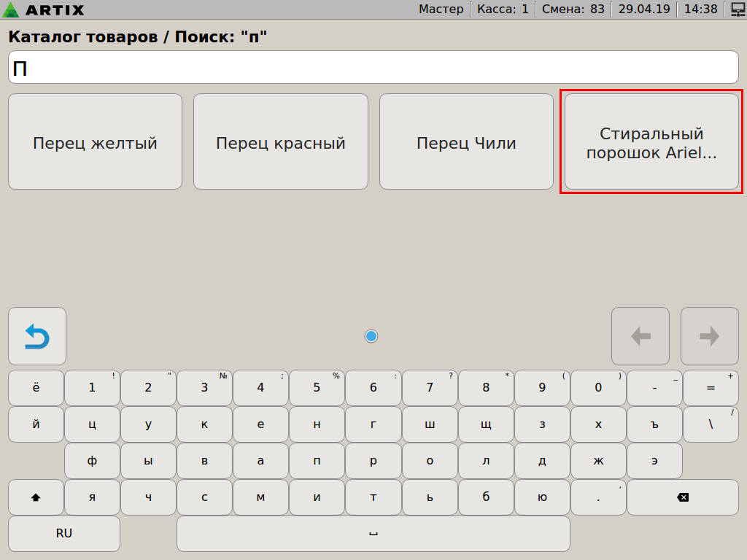Choose the Перец Чили product tile
This screenshot has height=560, width=747.
tap(466, 142)
